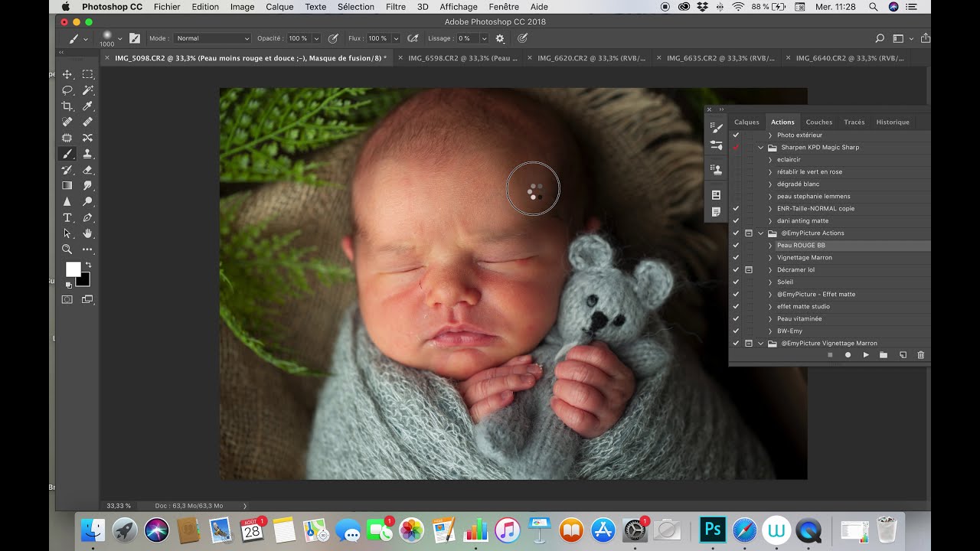Open the brush Mode dropdown
The height and width of the screenshot is (551, 980).
[212, 38]
